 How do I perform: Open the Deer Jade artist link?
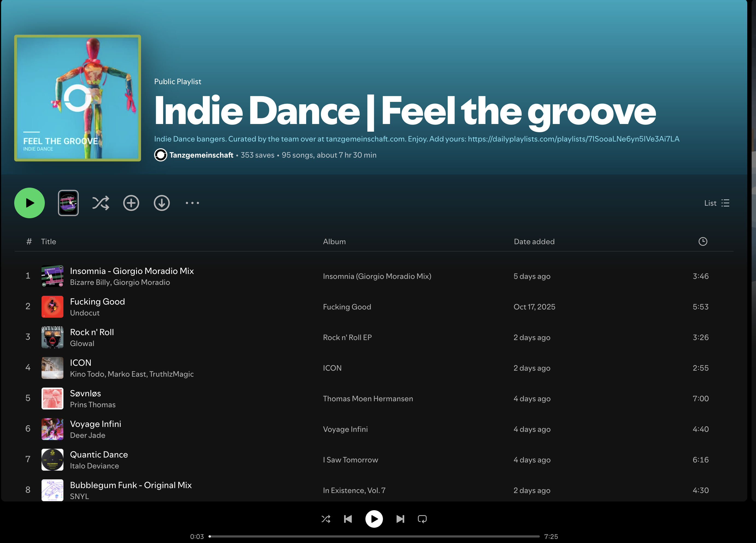click(88, 435)
